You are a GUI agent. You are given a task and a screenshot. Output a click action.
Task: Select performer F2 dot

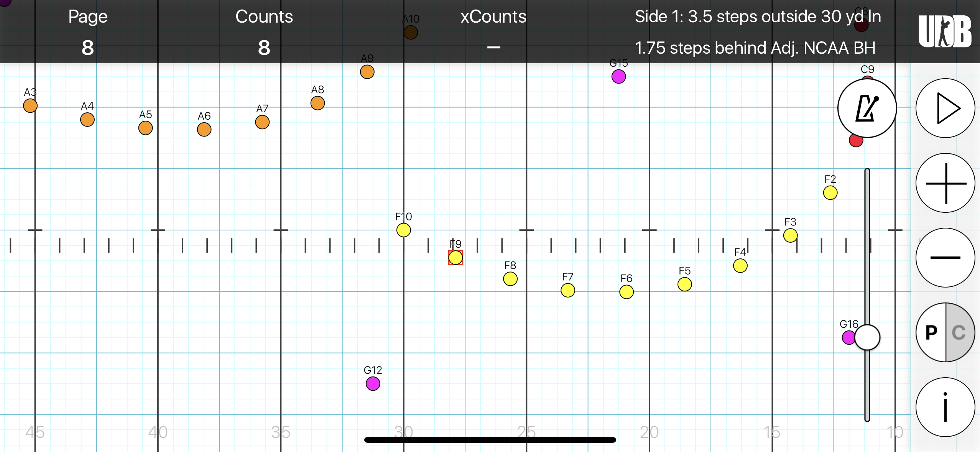click(830, 192)
